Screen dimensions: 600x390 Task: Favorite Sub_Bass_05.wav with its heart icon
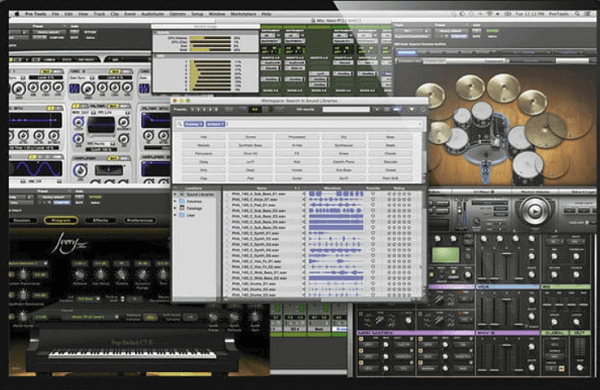(x=373, y=227)
